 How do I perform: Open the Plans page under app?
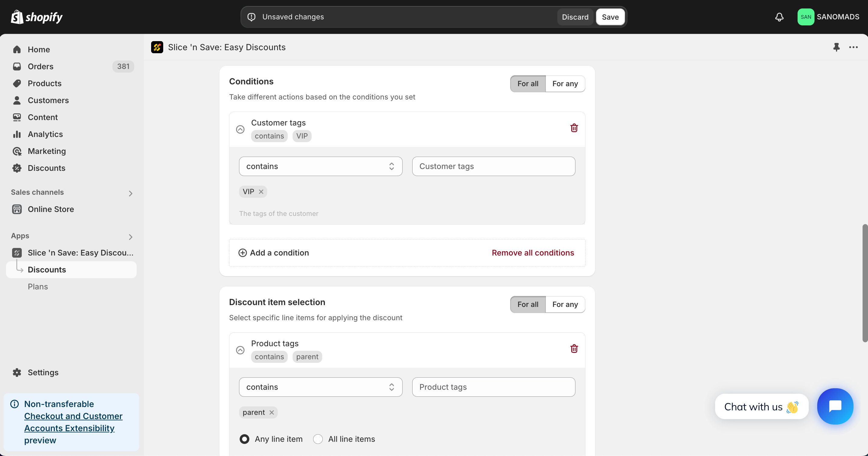tap(38, 286)
